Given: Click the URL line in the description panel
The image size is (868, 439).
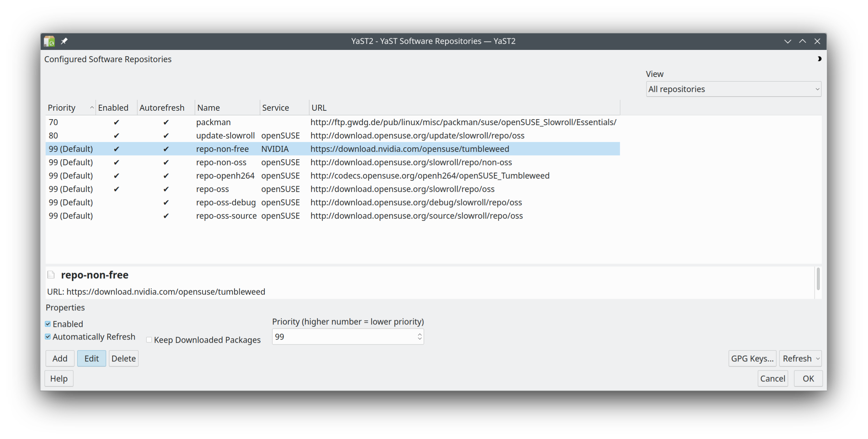Looking at the screenshot, I should pos(156,292).
